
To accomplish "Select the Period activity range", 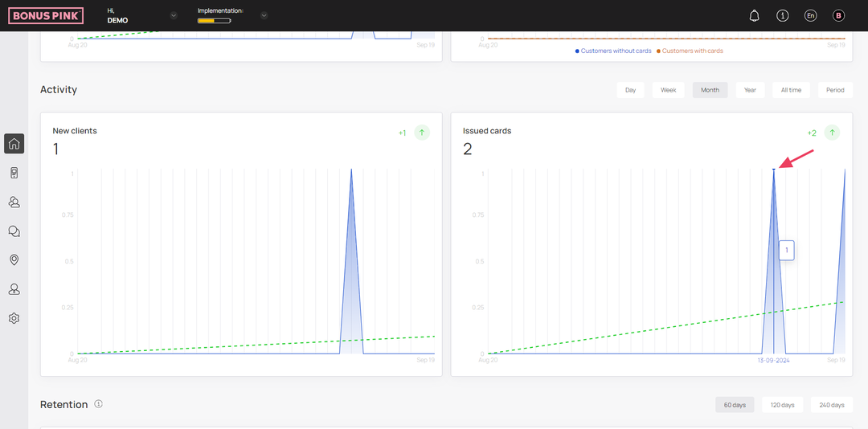I will click(835, 90).
